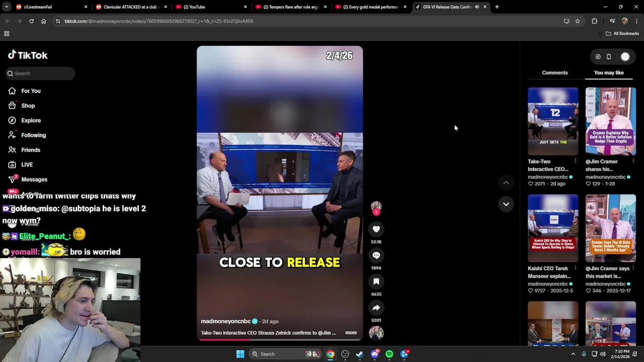644x362 pixels.
Task: Switch to the Comments tab
Action: click(x=554, y=72)
